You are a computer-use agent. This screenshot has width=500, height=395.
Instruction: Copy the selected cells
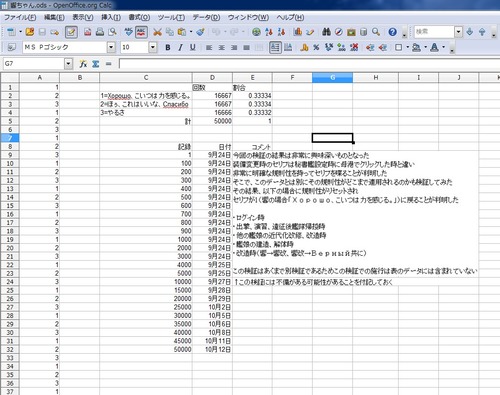point(170,32)
